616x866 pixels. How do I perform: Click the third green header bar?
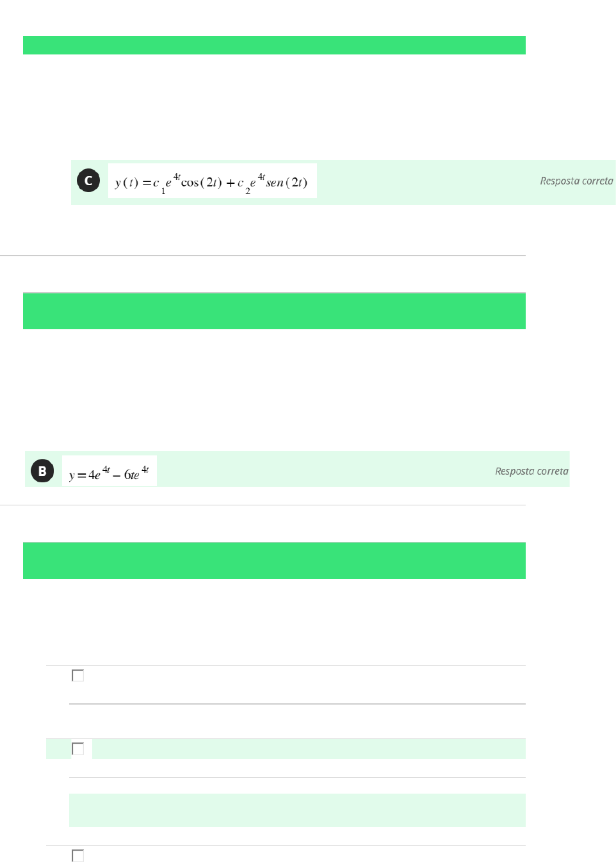[x=274, y=561]
